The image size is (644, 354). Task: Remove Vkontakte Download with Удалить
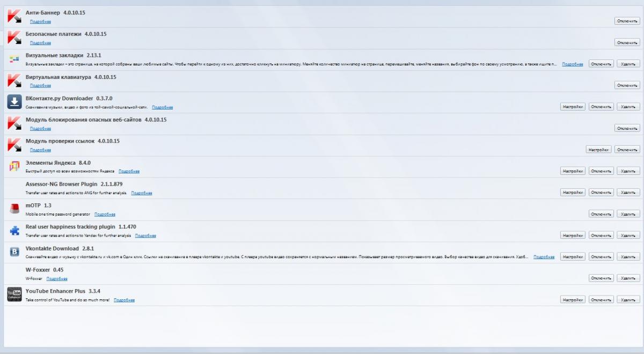pyautogui.click(x=628, y=257)
